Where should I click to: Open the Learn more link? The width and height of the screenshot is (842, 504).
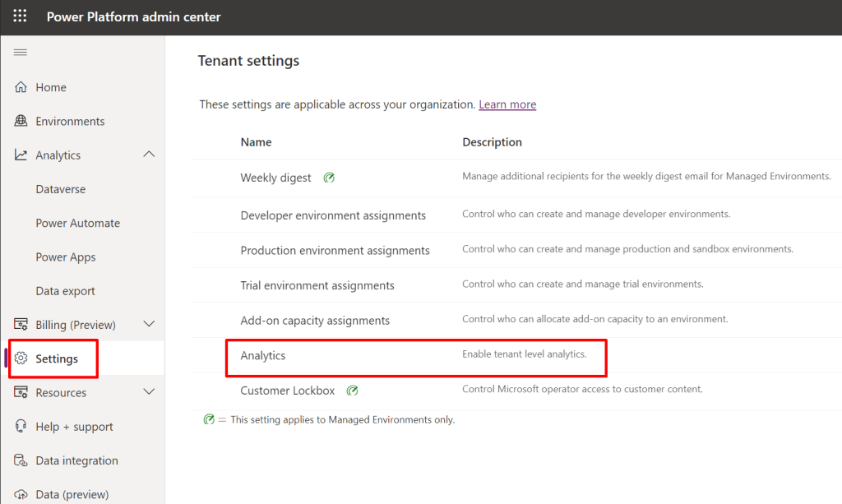pyautogui.click(x=507, y=104)
